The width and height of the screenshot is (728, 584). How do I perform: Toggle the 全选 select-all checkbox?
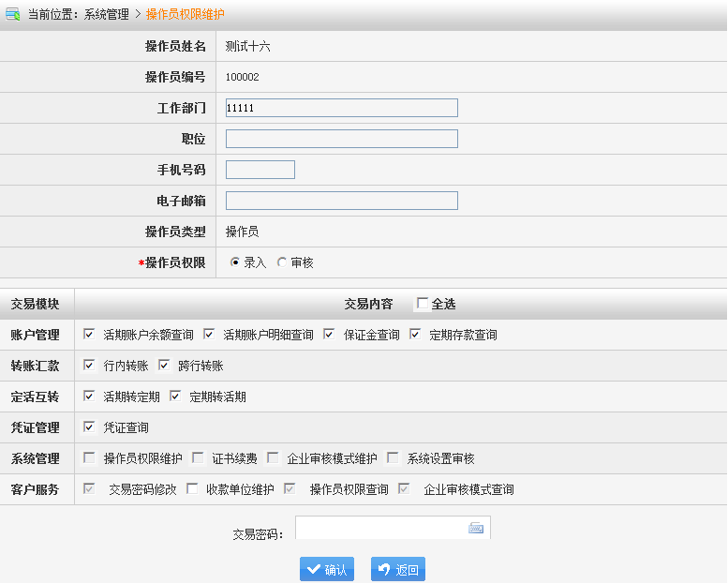click(x=423, y=304)
